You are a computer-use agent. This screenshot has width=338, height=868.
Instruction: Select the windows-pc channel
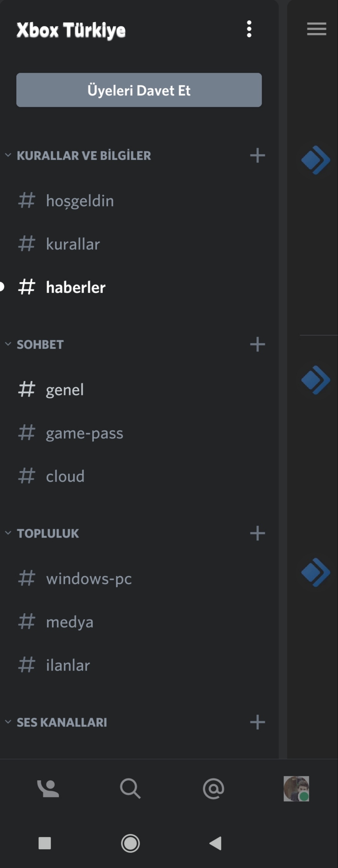tap(89, 578)
